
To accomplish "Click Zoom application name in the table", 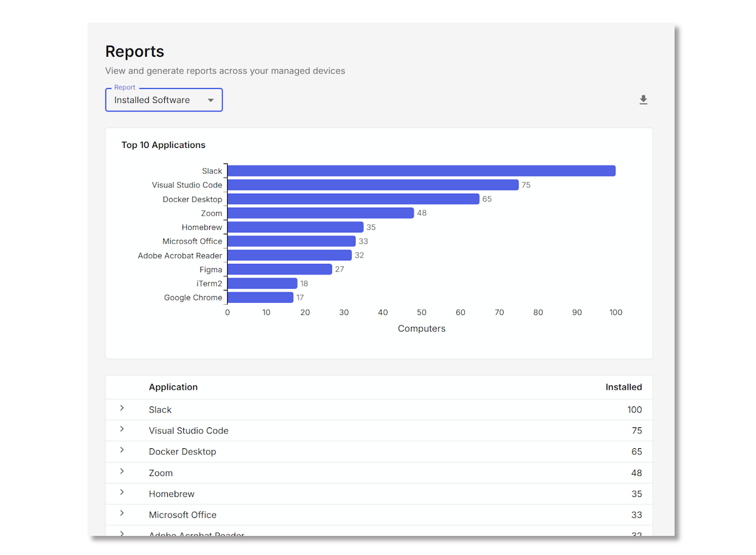I will 161,473.
